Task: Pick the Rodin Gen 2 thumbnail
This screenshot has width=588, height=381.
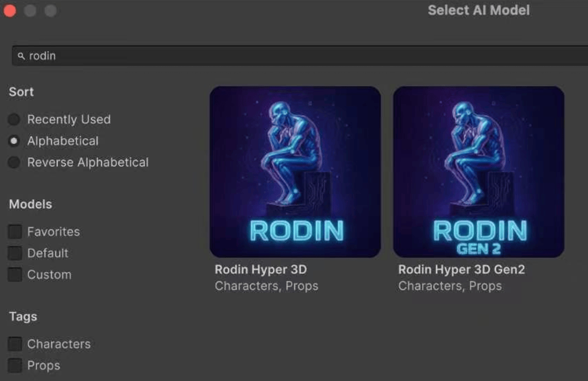Action: [479, 172]
